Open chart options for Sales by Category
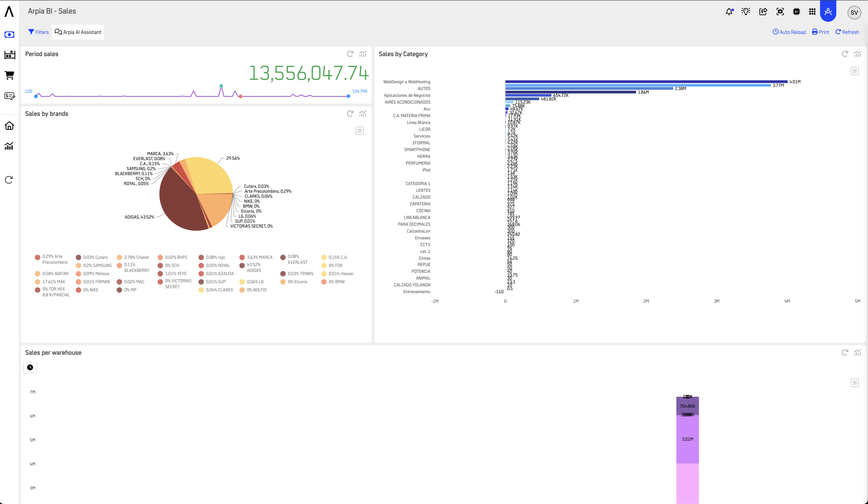 (857, 54)
